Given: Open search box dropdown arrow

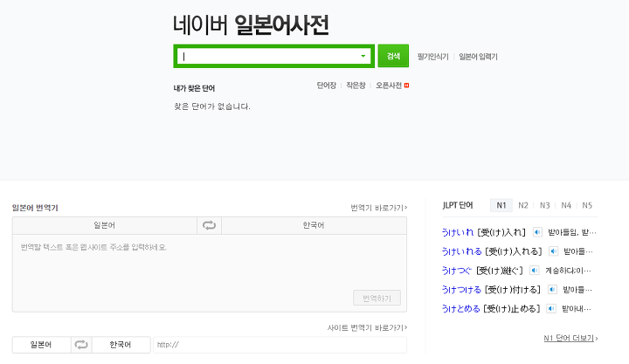Looking at the screenshot, I should pos(363,56).
